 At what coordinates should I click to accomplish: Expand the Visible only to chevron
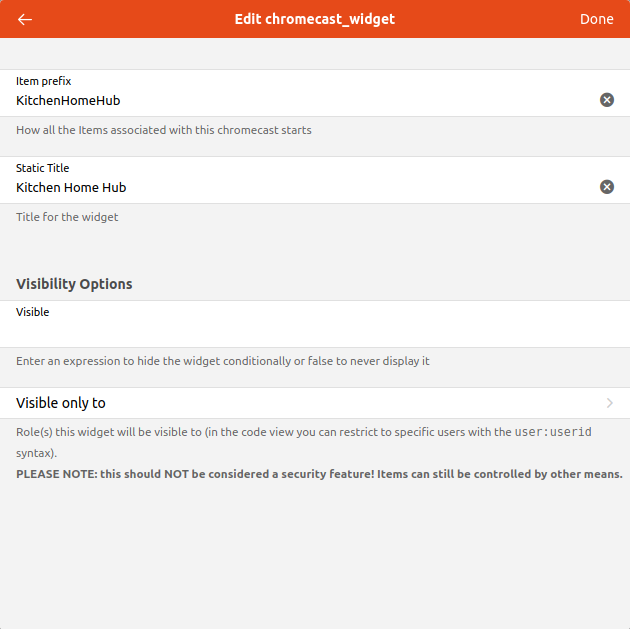610,403
